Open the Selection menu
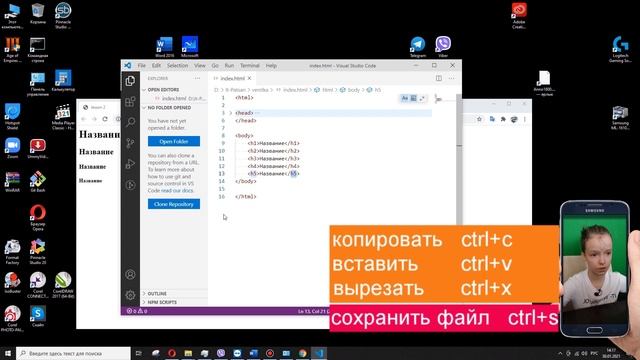The width and height of the screenshot is (640, 360). (178, 65)
